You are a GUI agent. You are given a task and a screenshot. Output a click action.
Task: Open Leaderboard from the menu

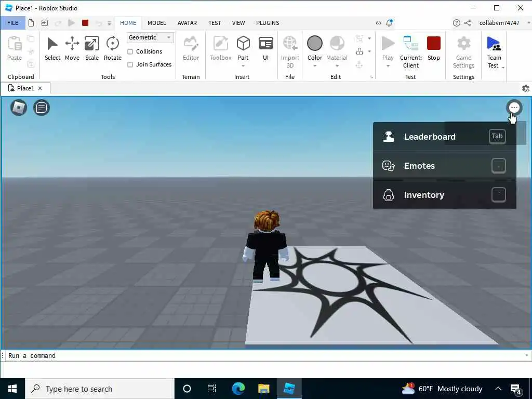click(445, 137)
